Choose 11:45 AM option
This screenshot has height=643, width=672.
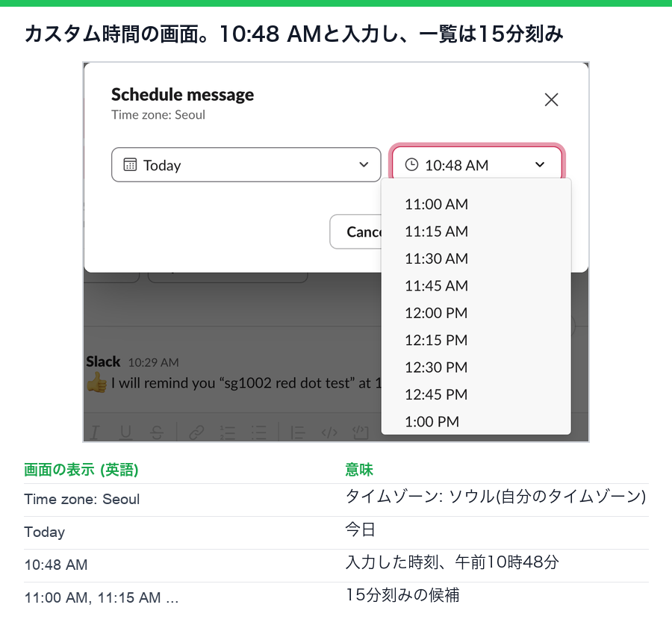(476, 286)
